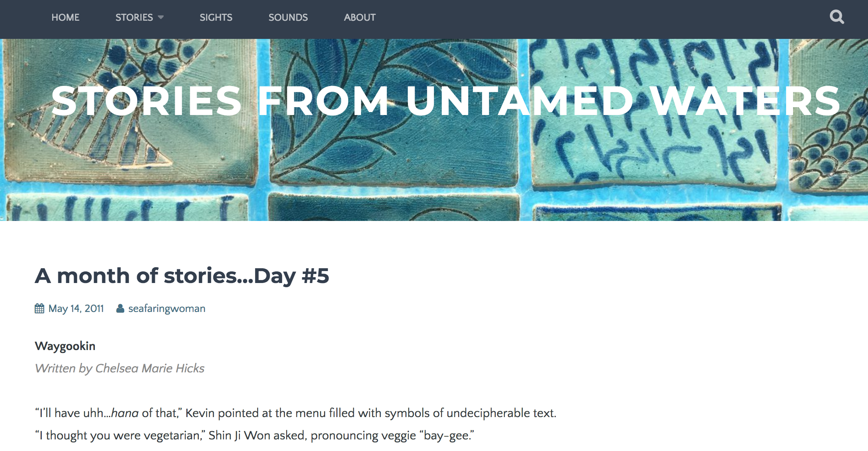Click the May 14, 2011 date link
This screenshot has width=868, height=451.
tap(76, 309)
